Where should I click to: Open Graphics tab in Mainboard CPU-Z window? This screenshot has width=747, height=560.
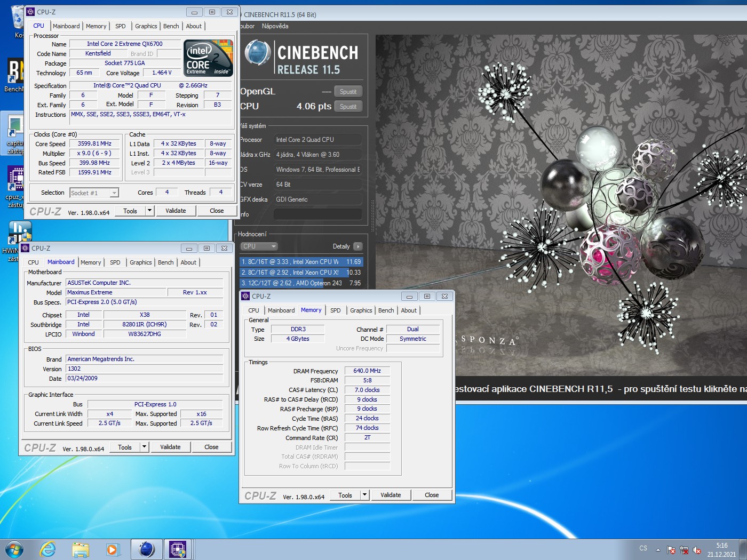pyautogui.click(x=141, y=262)
